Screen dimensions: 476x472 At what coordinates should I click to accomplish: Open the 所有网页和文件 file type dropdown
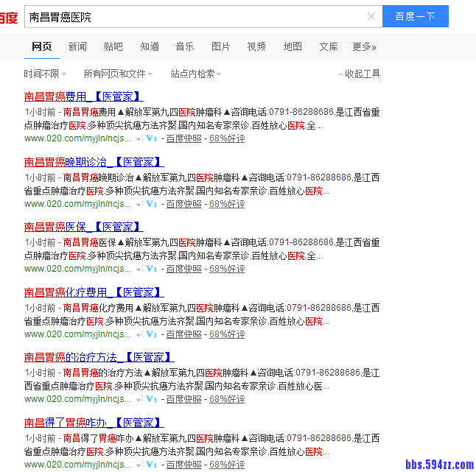click(x=118, y=74)
